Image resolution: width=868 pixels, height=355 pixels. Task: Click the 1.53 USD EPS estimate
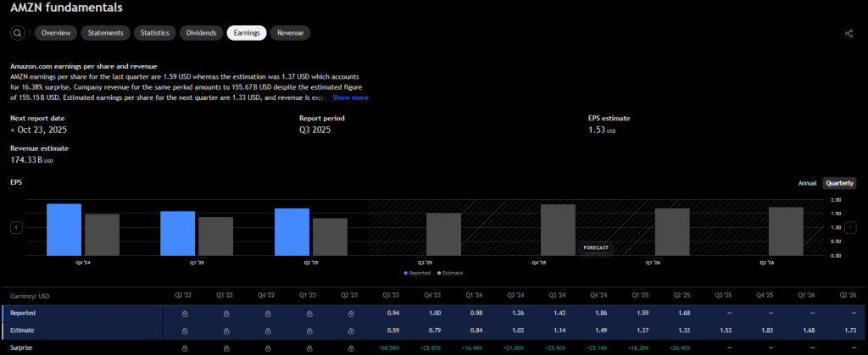[x=602, y=130]
